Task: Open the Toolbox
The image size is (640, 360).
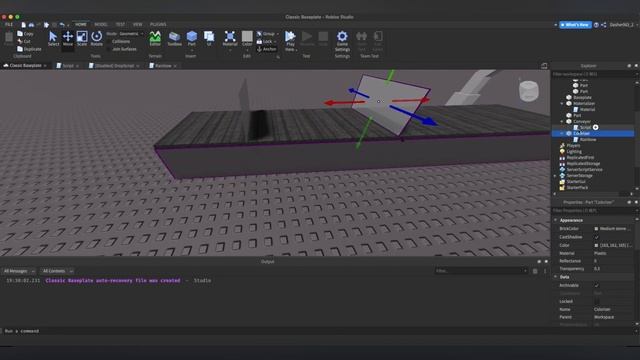Action: pyautogui.click(x=174, y=39)
